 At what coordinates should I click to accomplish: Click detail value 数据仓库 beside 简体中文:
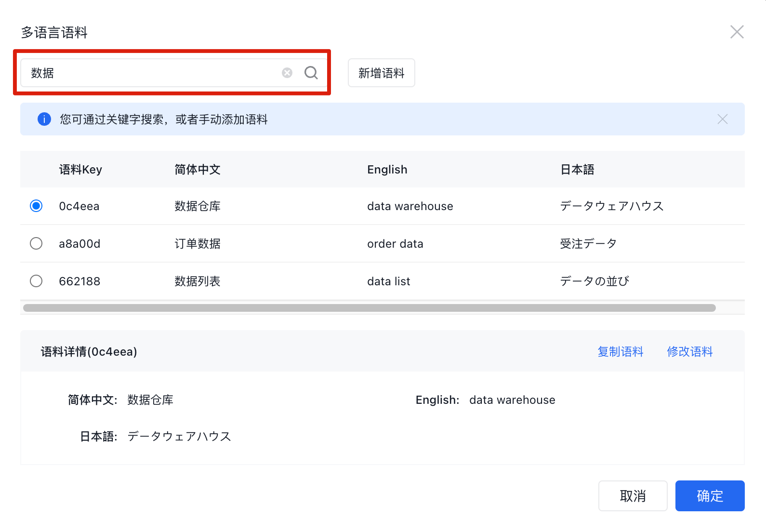[x=150, y=400]
